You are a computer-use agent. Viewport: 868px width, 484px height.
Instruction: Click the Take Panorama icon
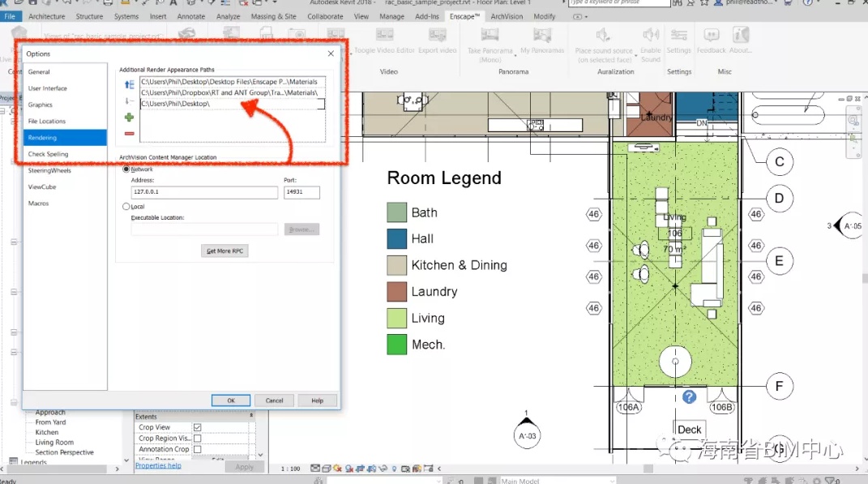(490, 36)
